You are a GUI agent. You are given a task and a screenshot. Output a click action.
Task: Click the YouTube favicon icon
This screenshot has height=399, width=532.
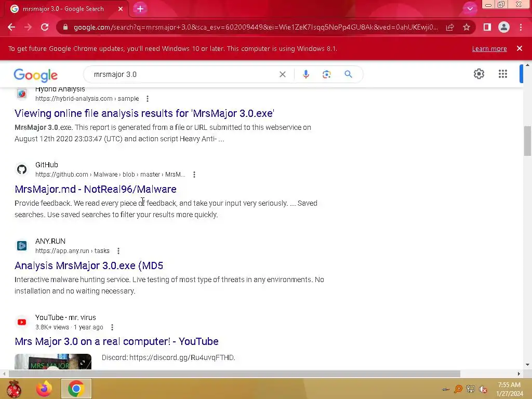(x=22, y=322)
